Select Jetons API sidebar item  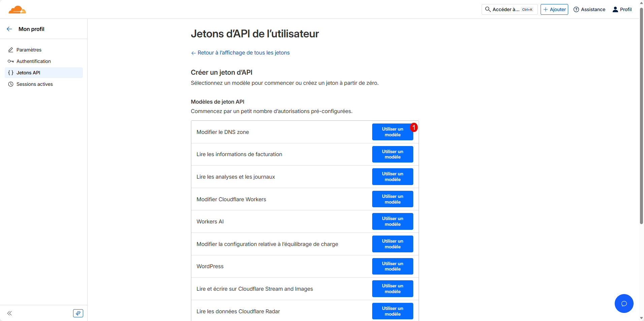[28, 73]
